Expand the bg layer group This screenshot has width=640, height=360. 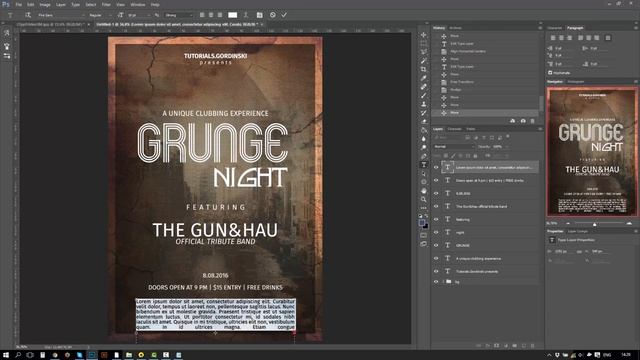443,282
